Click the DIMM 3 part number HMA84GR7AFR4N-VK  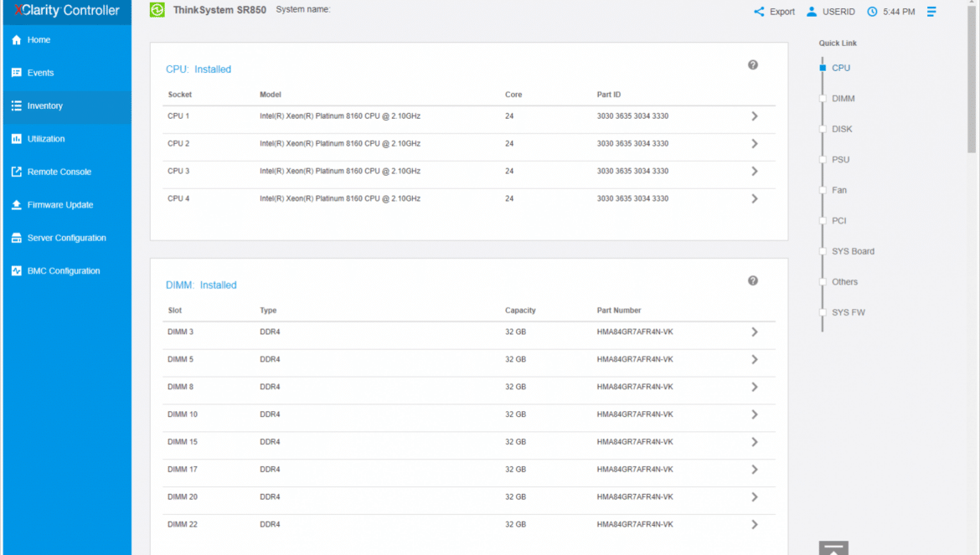click(x=635, y=332)
